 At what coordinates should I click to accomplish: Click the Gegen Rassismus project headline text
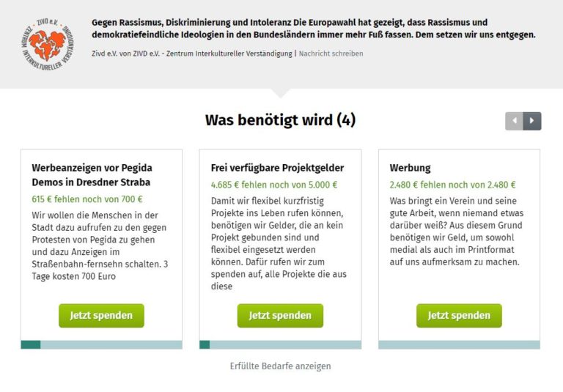click(x=314, y=29)
